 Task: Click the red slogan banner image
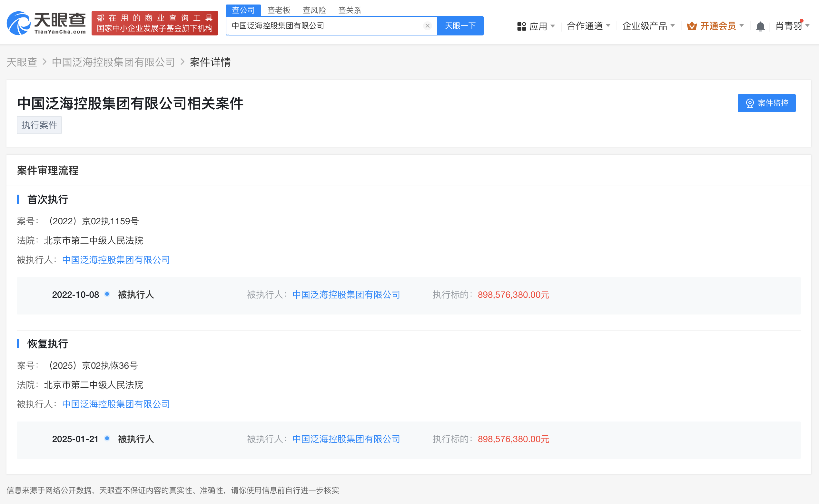pos(154,23)
